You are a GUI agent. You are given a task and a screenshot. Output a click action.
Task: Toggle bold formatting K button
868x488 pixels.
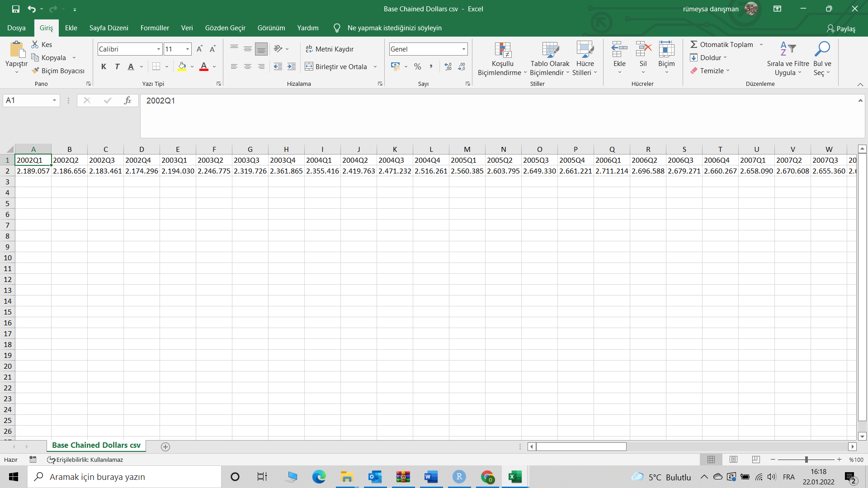point(104,67)
